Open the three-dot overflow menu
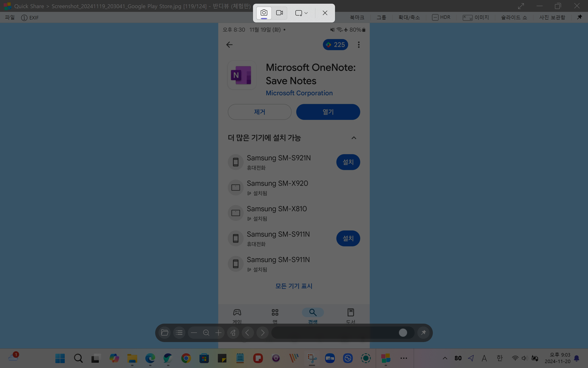The width and height of the screenshot is (588, 368). [359, 45]
